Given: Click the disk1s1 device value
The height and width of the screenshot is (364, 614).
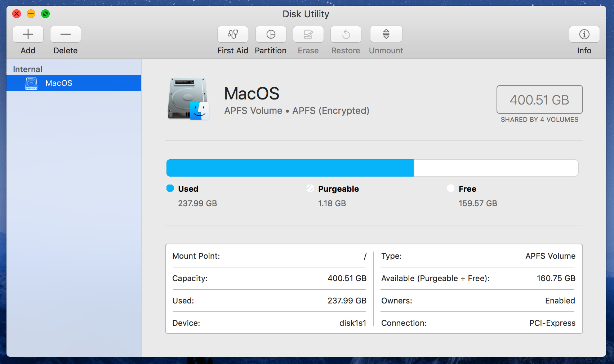Looking at the screenshot, I should click(x=353, y=323).
